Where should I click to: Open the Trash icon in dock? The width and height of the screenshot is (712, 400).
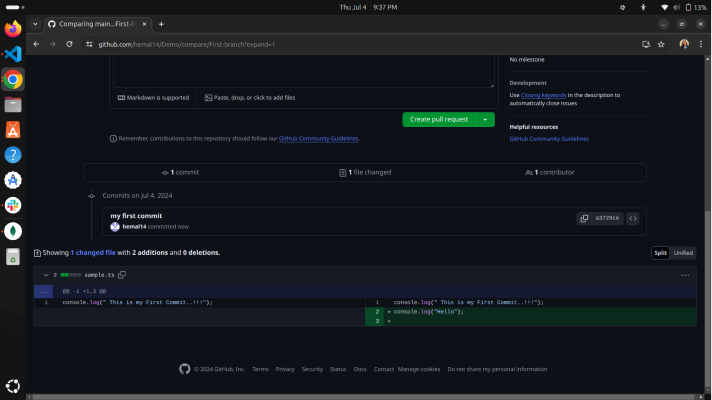[x=13, y=257]
